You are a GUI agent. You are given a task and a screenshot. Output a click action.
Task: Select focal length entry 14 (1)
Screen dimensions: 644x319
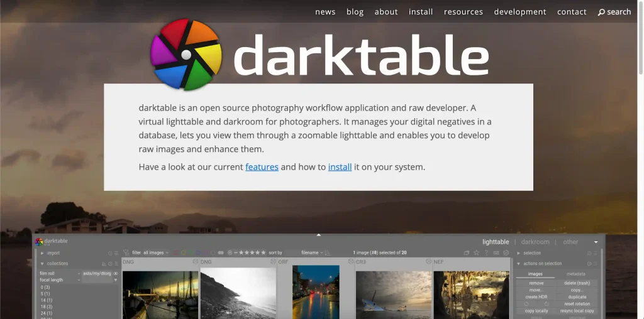coord(47,301)
